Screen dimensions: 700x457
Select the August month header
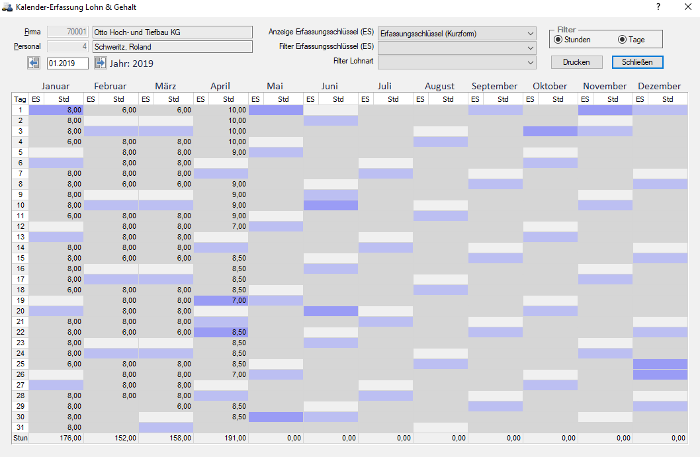440,86
